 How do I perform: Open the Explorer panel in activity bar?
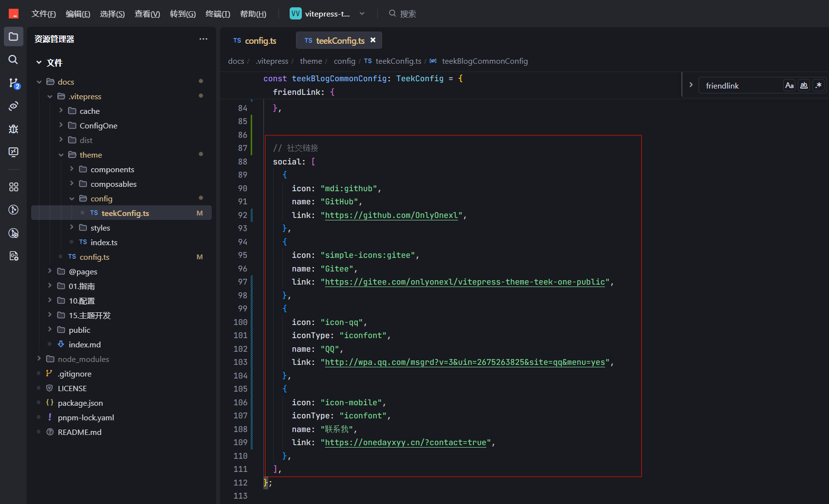(x=14, y=36)
